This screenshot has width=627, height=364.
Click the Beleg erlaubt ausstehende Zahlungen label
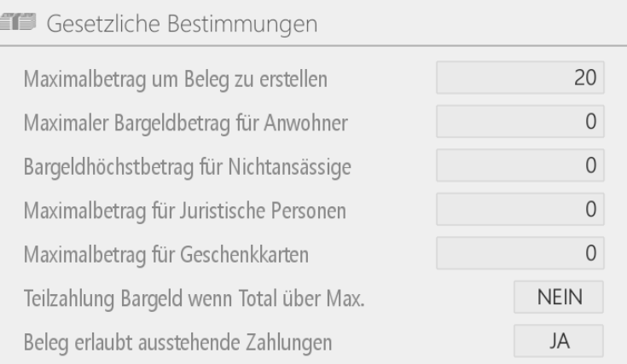pyautogui.click(x=177, y=343)
